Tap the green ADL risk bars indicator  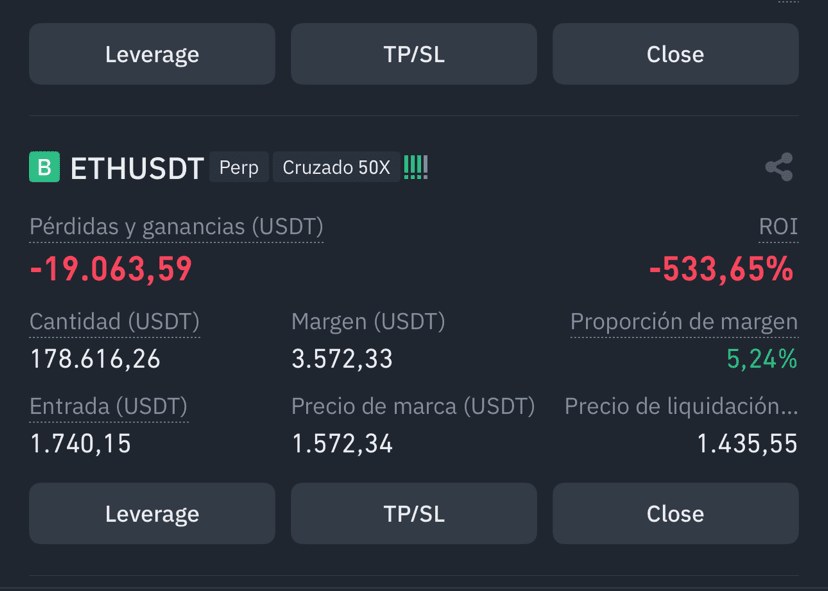click(x=416, y=167)
